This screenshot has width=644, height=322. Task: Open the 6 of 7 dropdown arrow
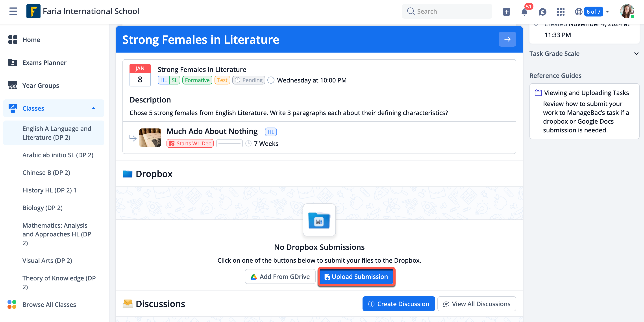point(608,12)
